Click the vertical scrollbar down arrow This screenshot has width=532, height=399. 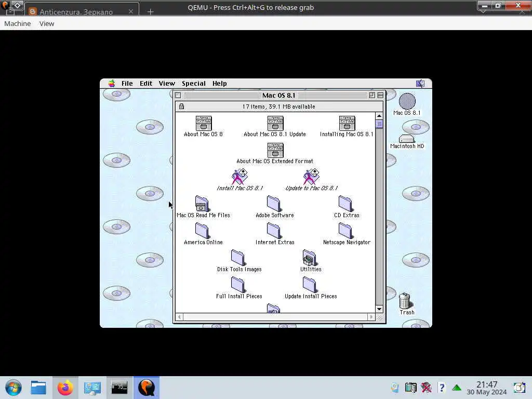click(379, 309)
